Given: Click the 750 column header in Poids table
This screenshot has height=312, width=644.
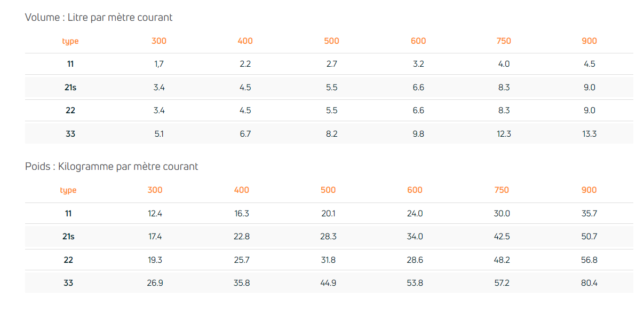Looking at the screenshot, I should click(502, 190).
